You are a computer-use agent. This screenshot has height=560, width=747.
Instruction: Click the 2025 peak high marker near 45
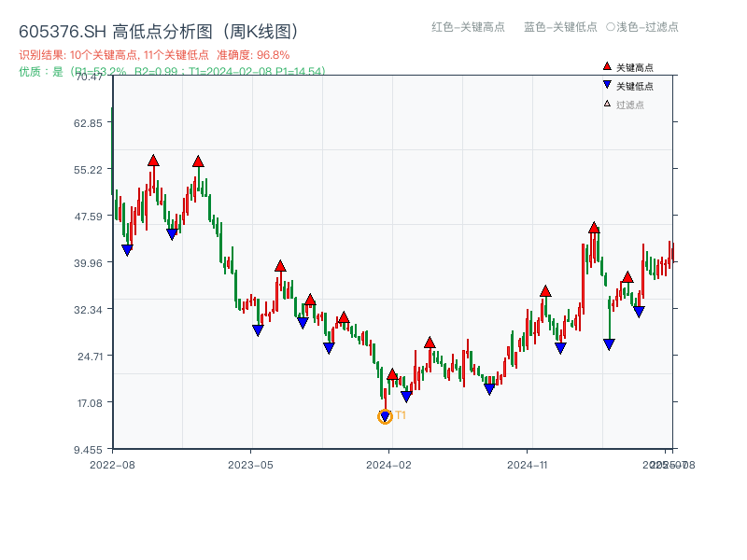[x=594, y=227]
